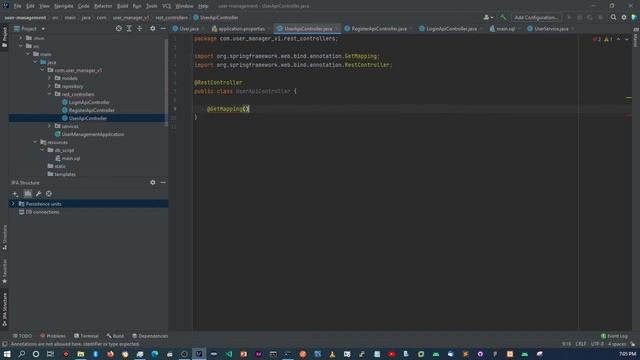The width and height of the screenshot is (640, 360).
Task: Switch to User.java tab
Action: coord(189,29)
